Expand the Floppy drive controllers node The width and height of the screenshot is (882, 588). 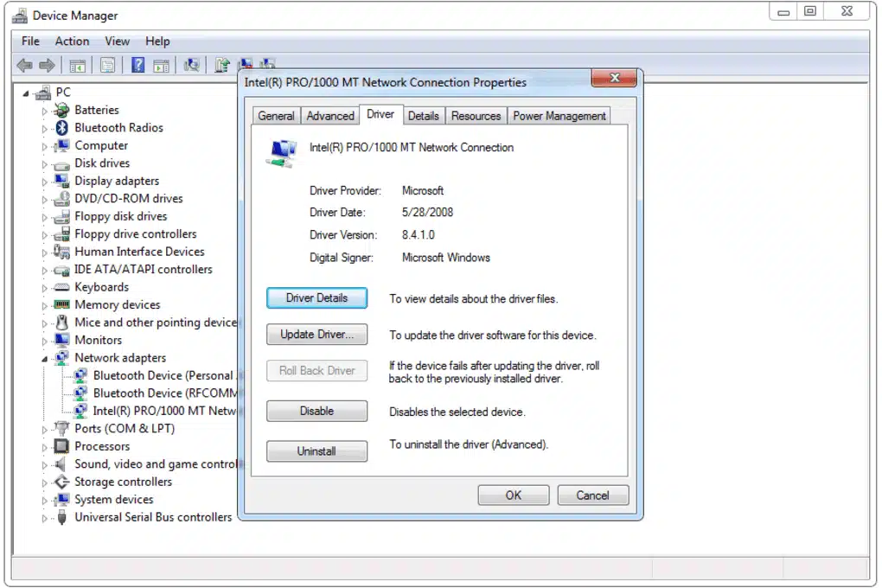point(44,235)
